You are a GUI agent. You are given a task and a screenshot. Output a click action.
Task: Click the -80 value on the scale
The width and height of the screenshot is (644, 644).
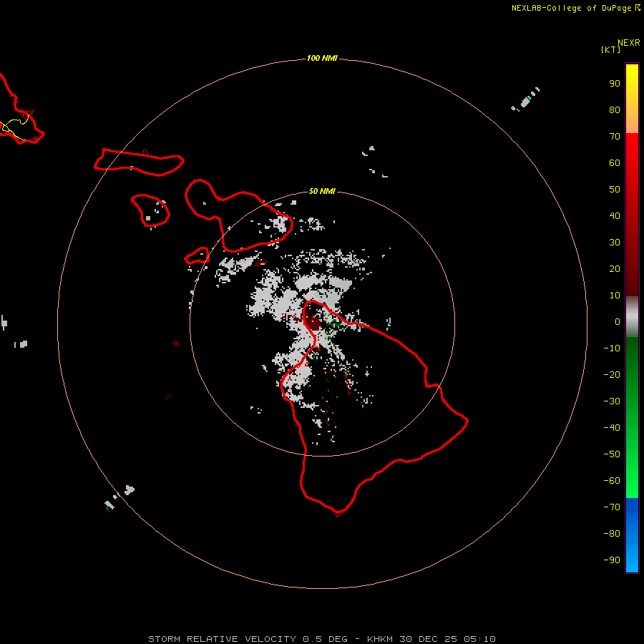click(x=612, y=534)
